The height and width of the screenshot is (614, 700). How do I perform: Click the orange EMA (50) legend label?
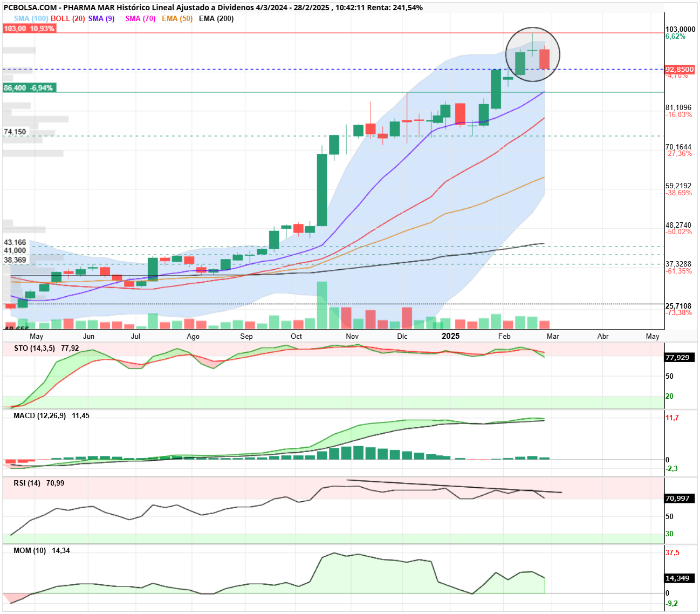coord(177,18)
